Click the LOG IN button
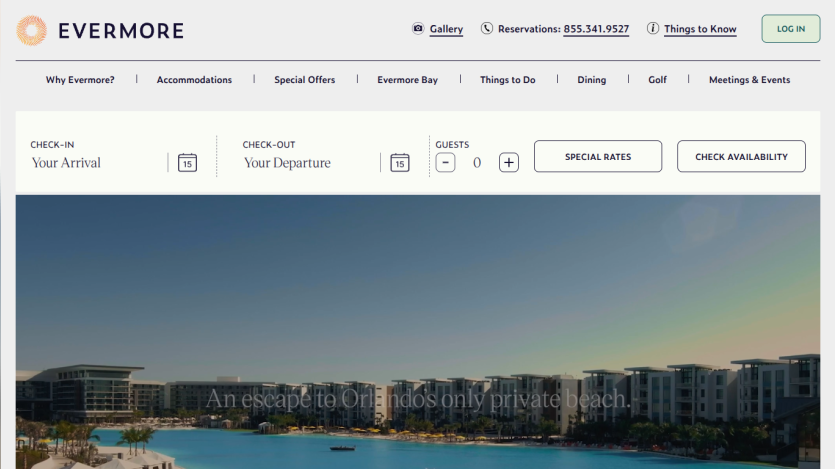Viewport: 835px width, 469px height. pos(791,29)
